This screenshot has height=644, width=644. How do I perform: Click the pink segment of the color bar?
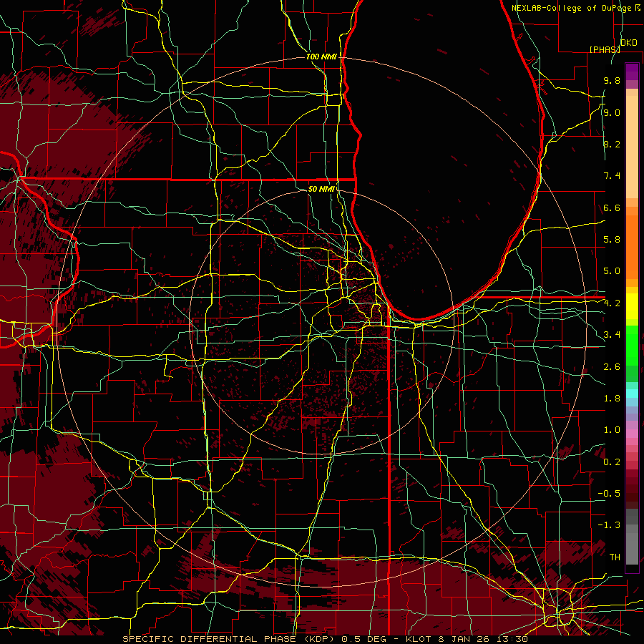[632, 433]
